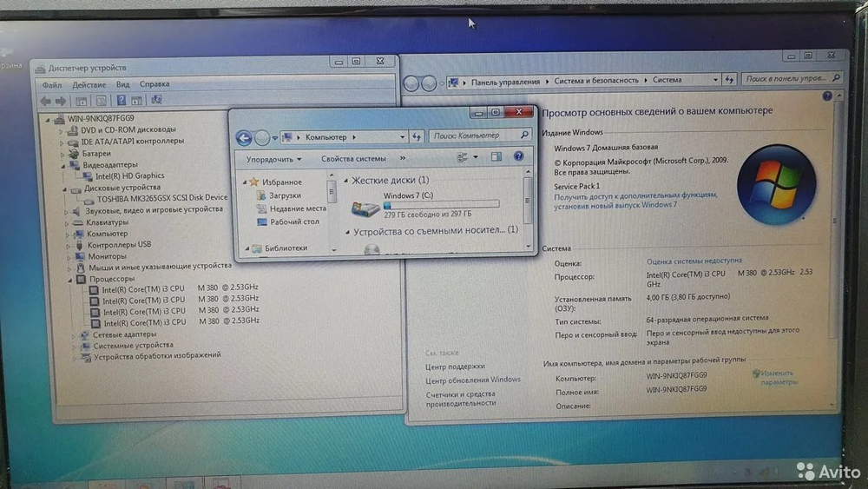Click the Центр обновления Windows link
Viewport: 868px width, 489px height.
472,380
